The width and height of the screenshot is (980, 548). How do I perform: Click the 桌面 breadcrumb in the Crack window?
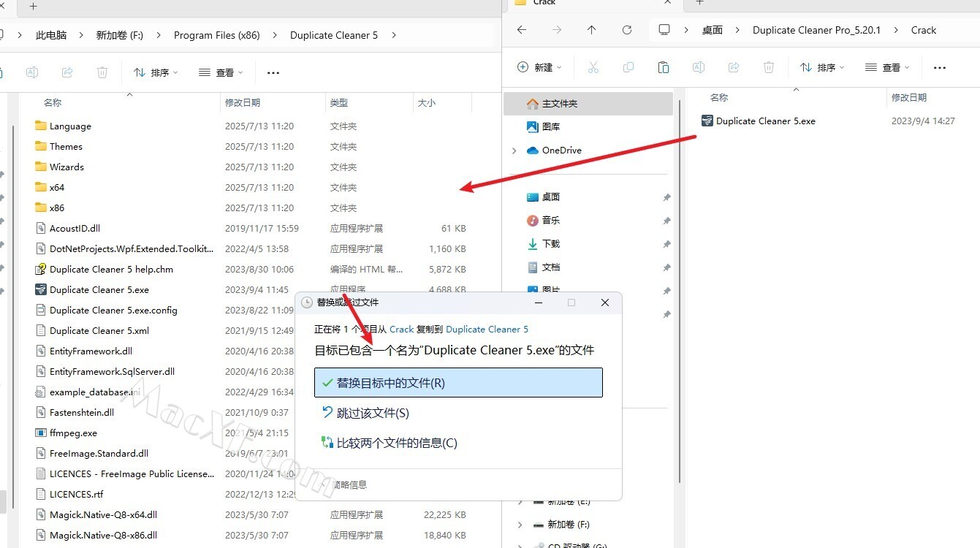[713, 30]
